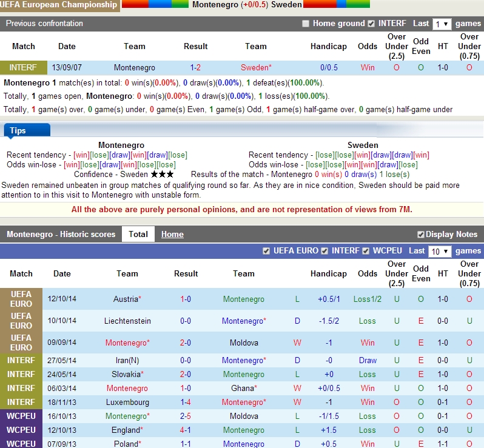The image size is (484, 448).
Task: Click the 0/0.5 handicap in confrontation row
Action: pyautogui.click(x=329, y=67)
